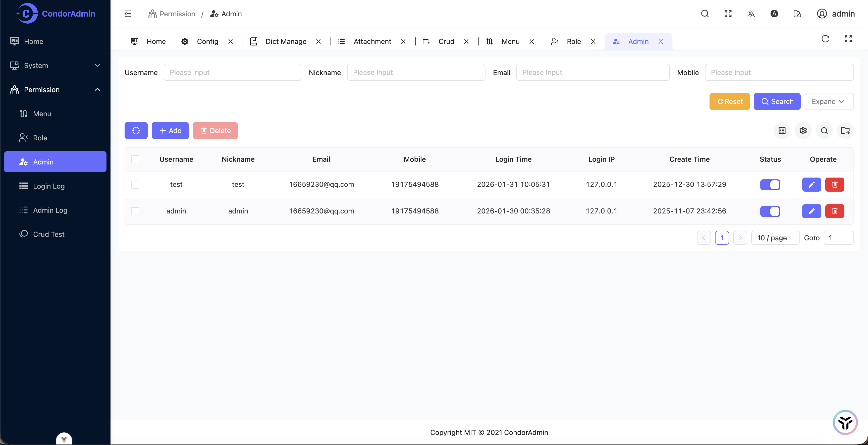Click the fullscreen icon in top header
Viewport: 868px width, 445px height.
pos(728,14)
